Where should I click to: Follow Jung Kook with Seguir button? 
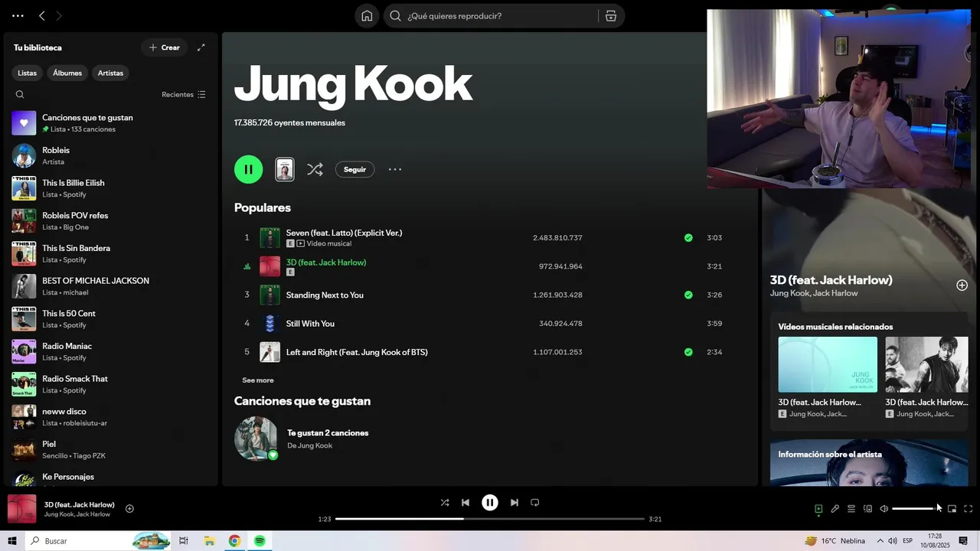tap(354, 169)
